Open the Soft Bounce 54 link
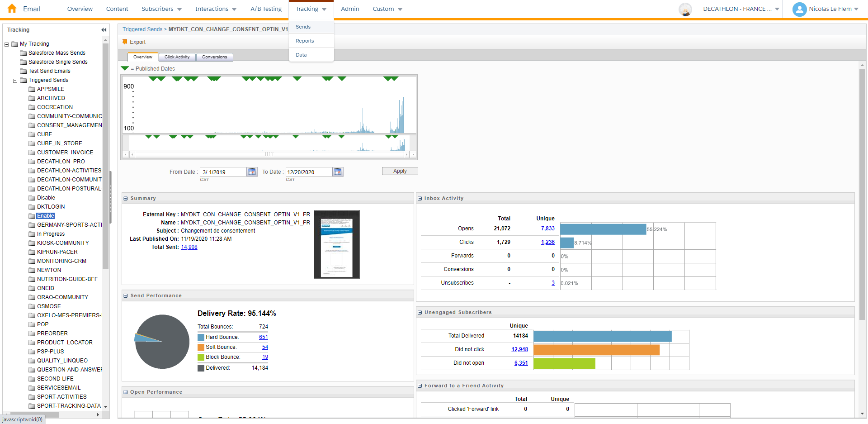Viewport: 868px width, 424px height. point(265,347)
